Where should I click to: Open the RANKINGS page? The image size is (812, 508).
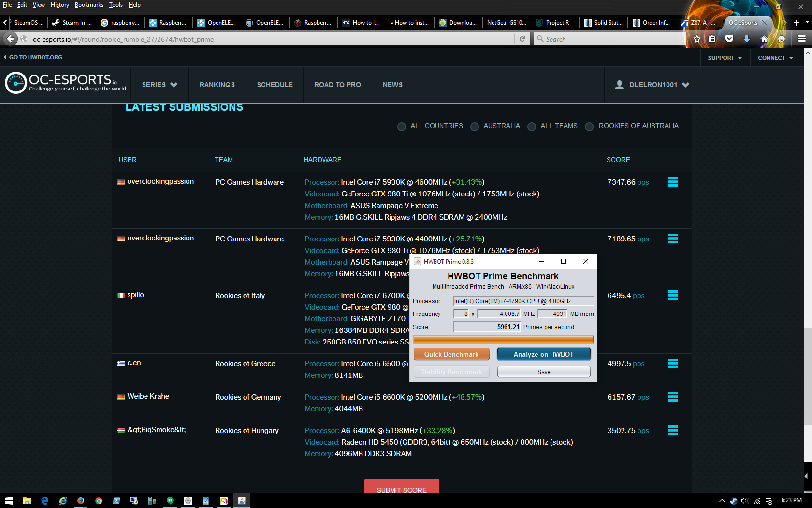click(x=217, y=85)
